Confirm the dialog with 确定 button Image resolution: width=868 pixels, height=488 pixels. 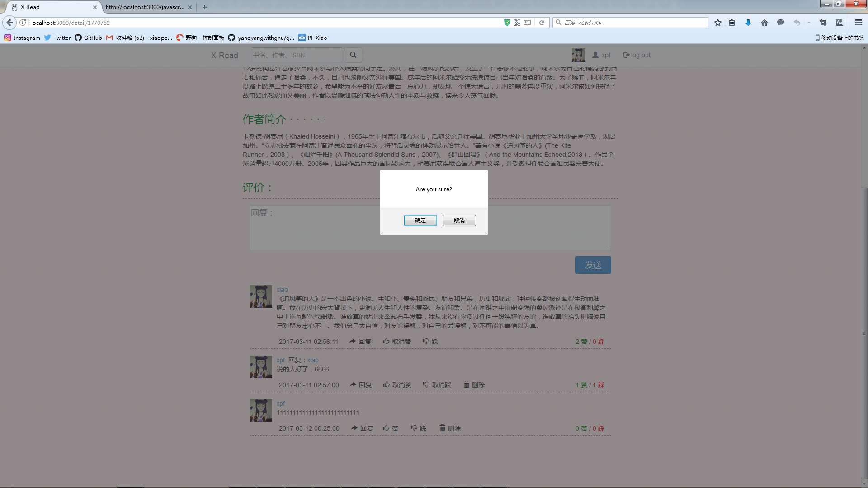coord(420,221)
